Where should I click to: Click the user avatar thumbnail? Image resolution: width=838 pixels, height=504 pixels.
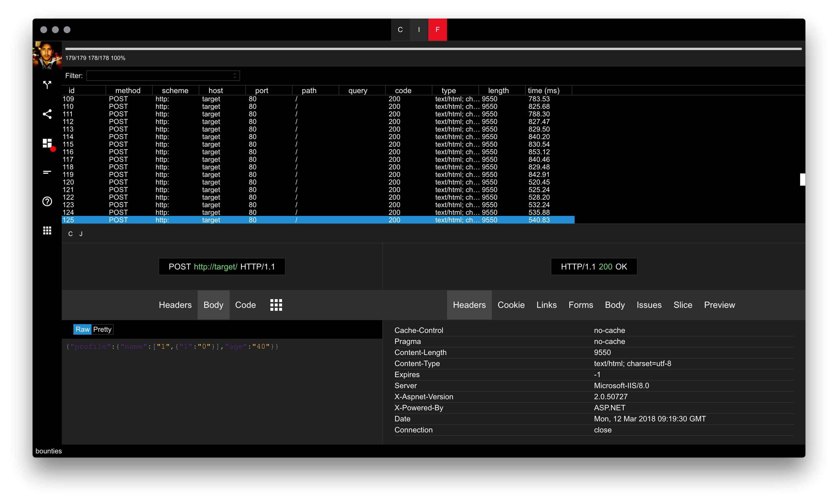click(x=47, y=55)
